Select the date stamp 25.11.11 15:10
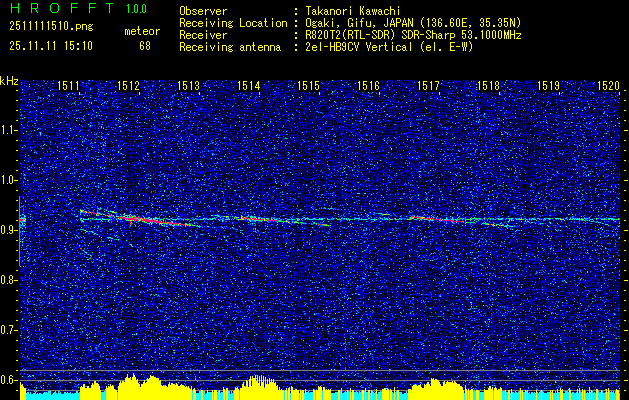The height and width of the screenshot is (400, 629). (48, 46)
